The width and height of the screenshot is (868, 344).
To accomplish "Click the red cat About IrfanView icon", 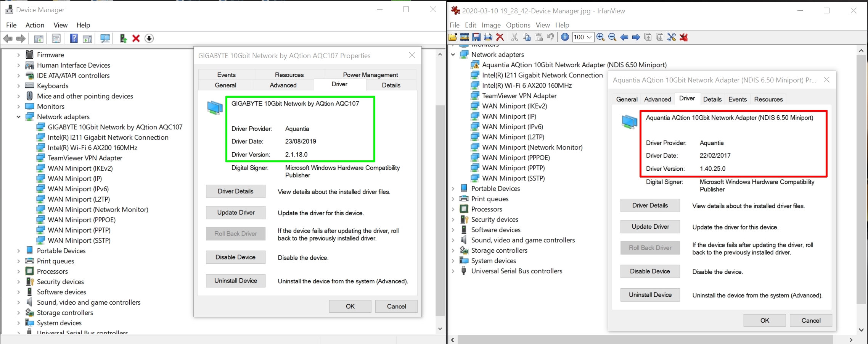I will pyautogui.click(x=684, y=37).
